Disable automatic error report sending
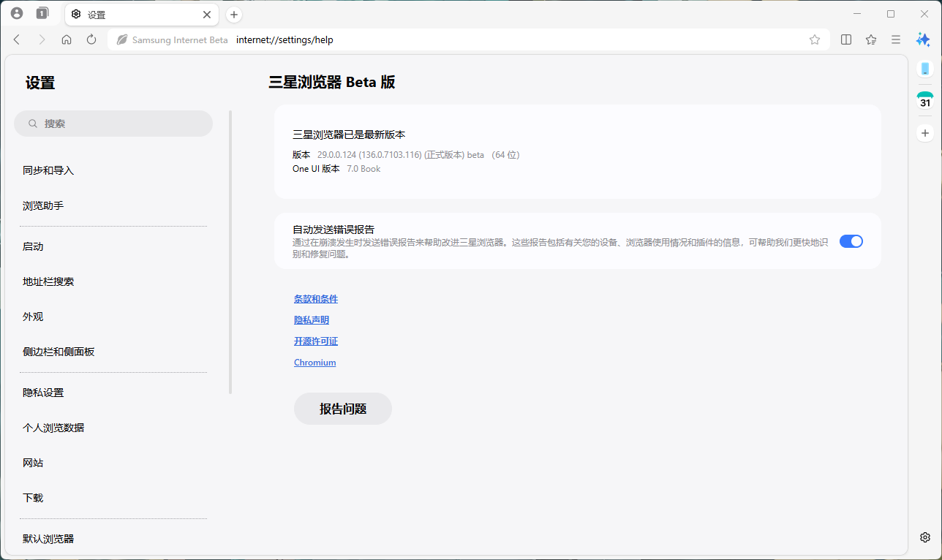 click(x=851, y=241)
